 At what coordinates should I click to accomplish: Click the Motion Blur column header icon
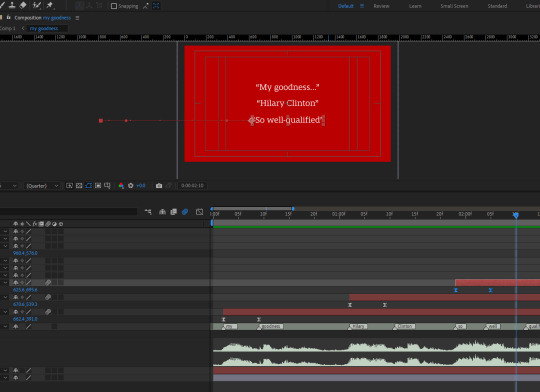pyautogui.click(x=48, y=224)
